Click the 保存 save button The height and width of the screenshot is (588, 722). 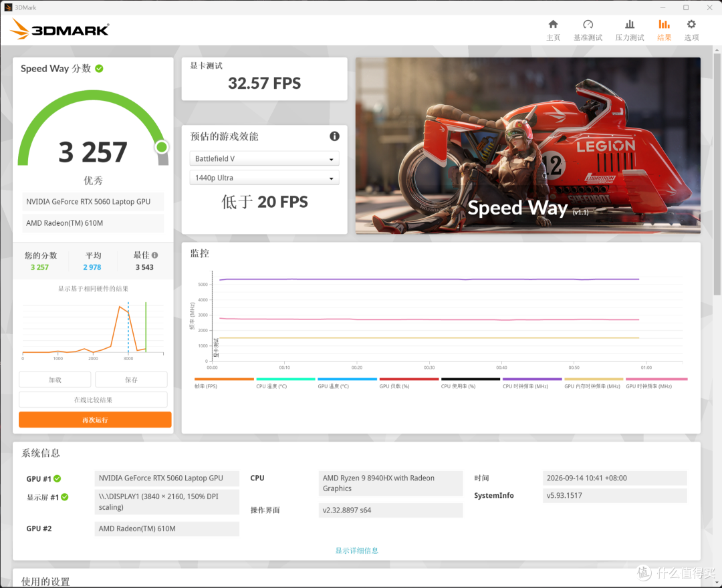click(131, 380)
